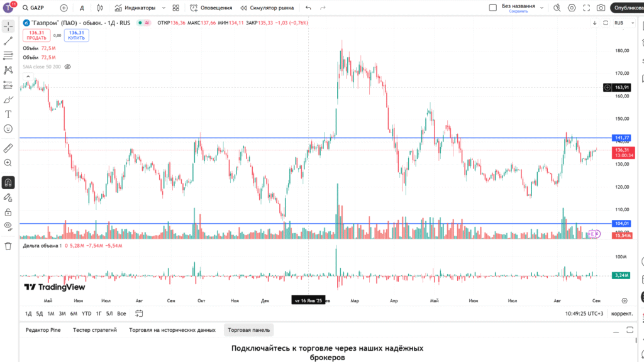Select the Text annotation tool

[8, 114]
